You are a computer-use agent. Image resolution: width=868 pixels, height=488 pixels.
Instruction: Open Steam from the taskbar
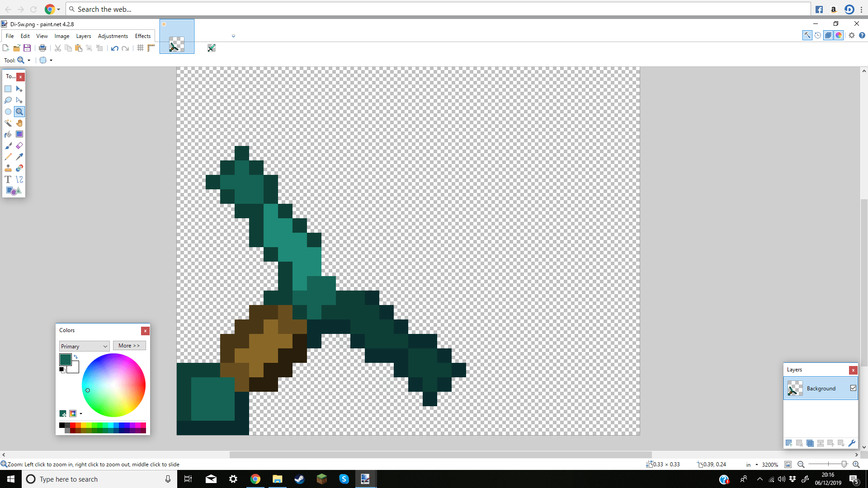pos(299,479)
